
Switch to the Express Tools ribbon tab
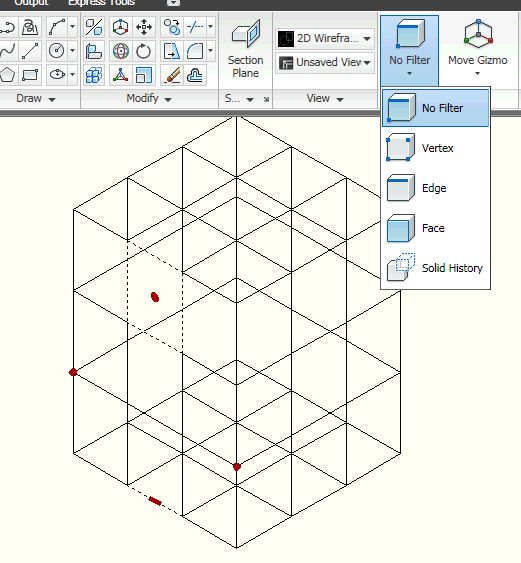click(102, 3)
